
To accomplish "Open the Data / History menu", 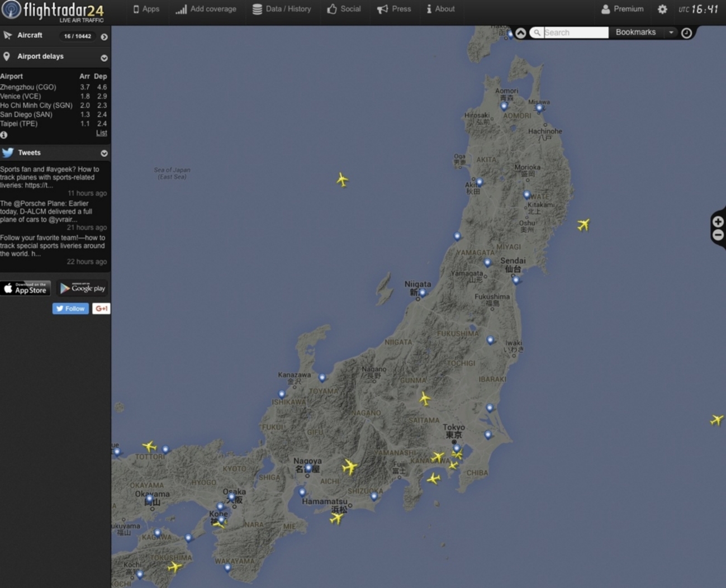I will [281, 9].
